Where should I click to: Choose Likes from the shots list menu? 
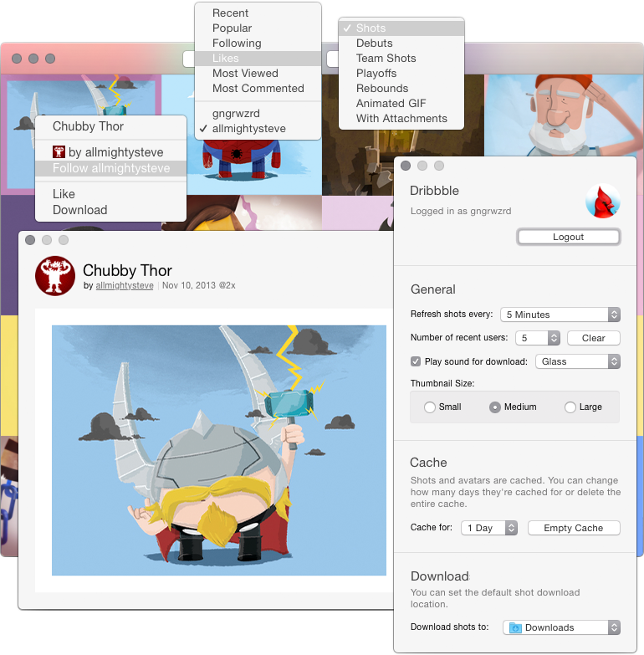click(226, 59)
